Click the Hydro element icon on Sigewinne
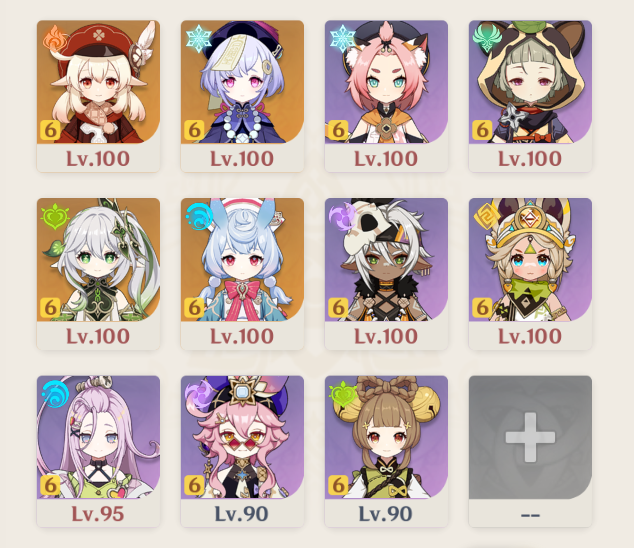634x548 pixels. pos(199,216)
